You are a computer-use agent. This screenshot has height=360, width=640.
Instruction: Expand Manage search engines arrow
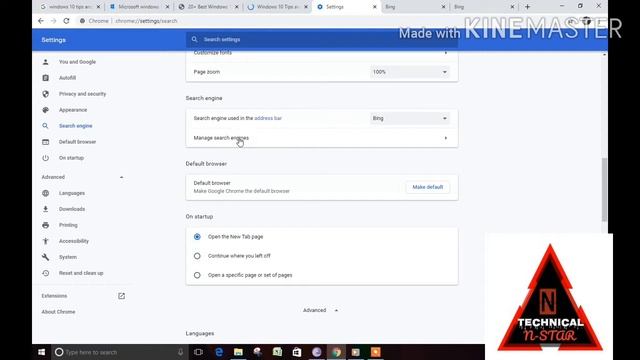pyautogui.click(x=445, y=138)
